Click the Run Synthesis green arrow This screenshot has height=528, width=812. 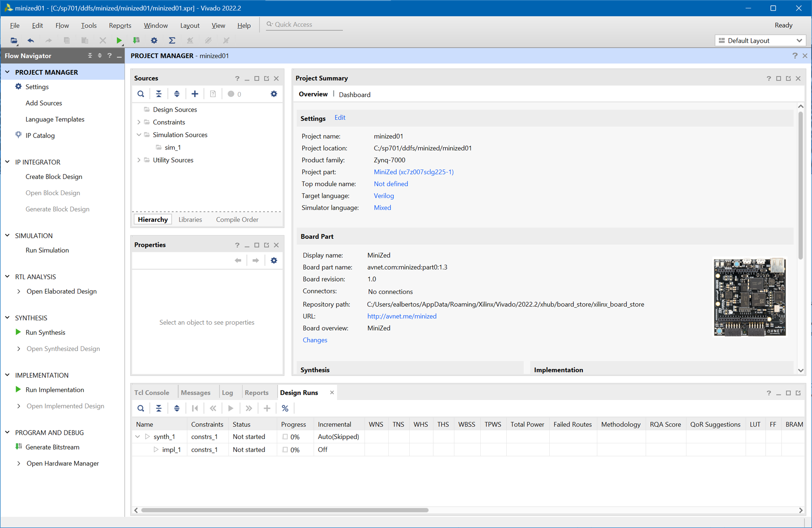[x=18, y=332]
